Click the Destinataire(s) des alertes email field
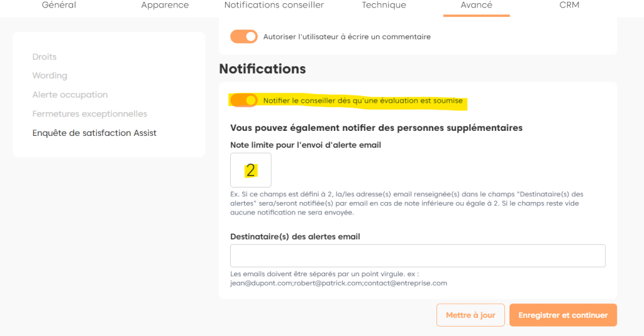This screenshot has height=336, width=644. (x=418, y=256)
